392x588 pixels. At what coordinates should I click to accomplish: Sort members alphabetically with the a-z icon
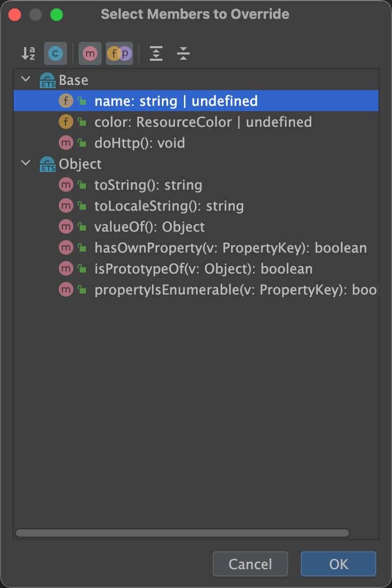(x=28, y=53)
